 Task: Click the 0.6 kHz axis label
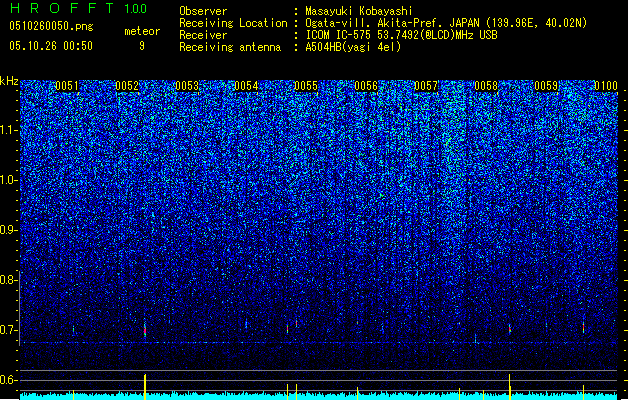click(9, 380)
